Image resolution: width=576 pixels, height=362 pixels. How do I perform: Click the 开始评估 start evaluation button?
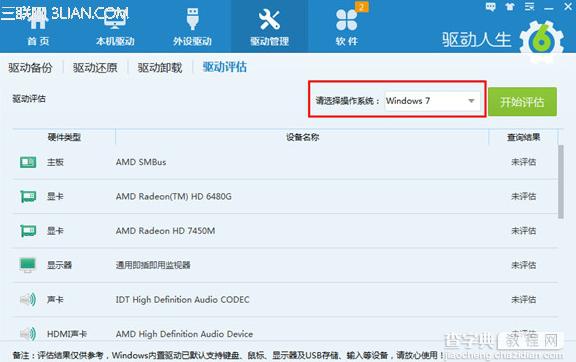pyautogui.click(x=522, y=102)
